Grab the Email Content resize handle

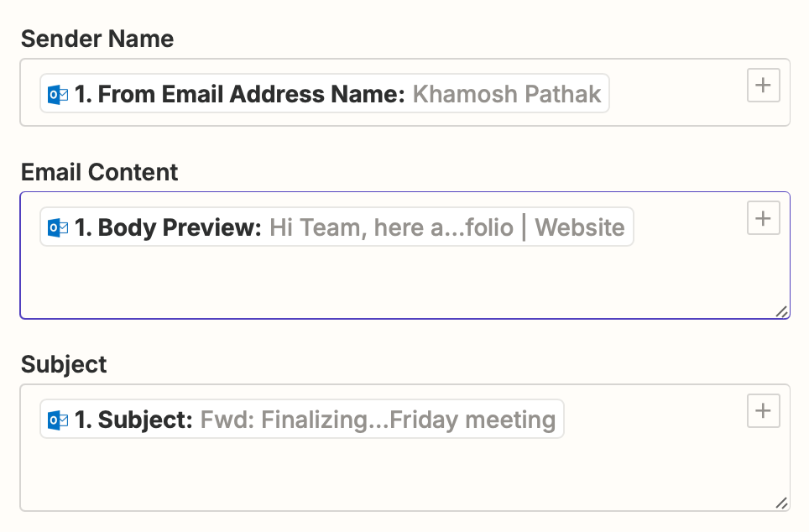click(x=781, y=311)
